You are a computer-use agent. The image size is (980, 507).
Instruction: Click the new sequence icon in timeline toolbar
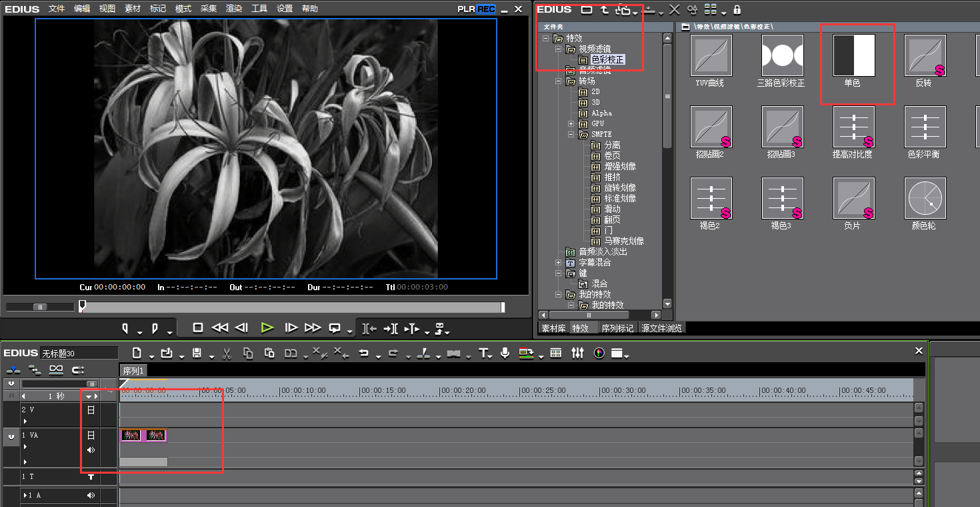tap(137, 353)
